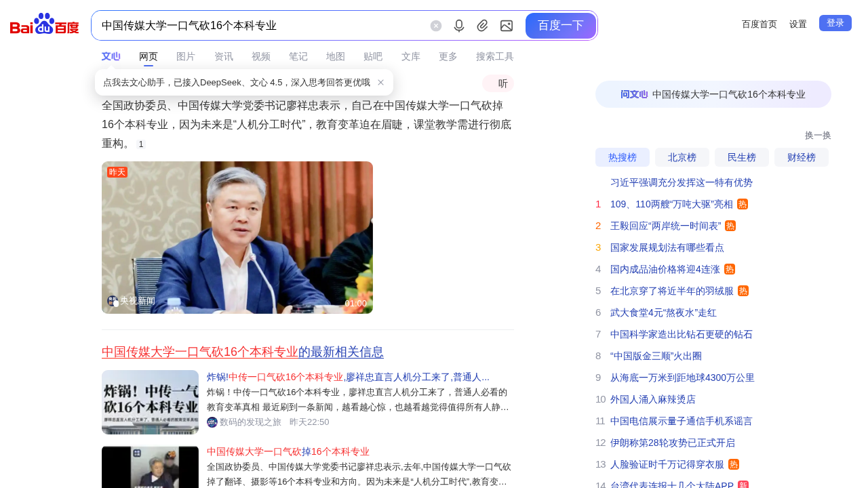Screen dimensions: 868x488
Task: Select the 财经榜 ranking tab
Action: pyautogui.click(x=801, y=157)
